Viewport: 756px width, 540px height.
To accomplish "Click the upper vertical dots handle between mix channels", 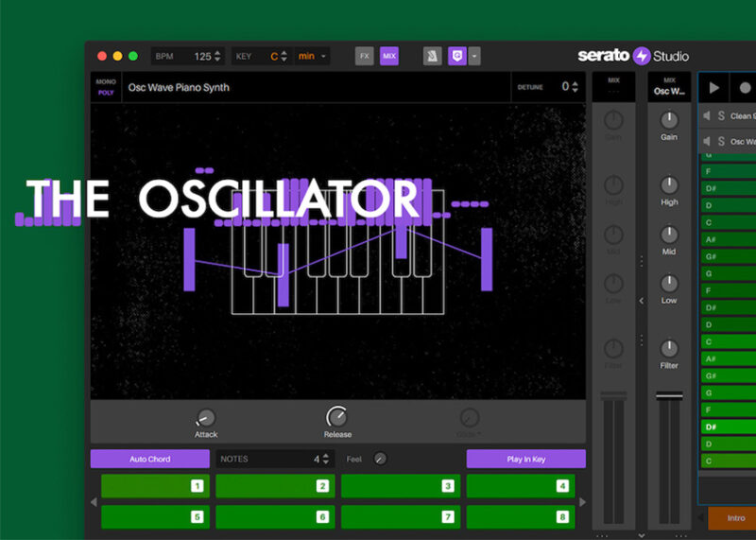I will [x=642, y=261].
